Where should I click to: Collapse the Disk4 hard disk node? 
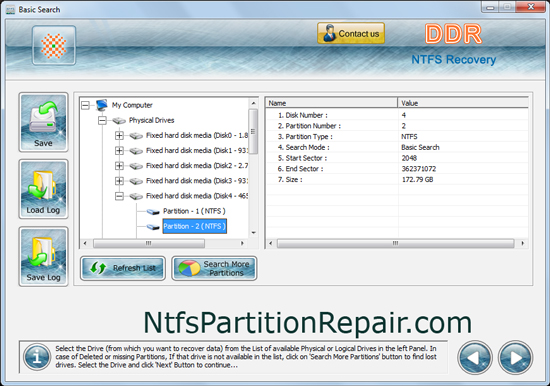(119, 196)
